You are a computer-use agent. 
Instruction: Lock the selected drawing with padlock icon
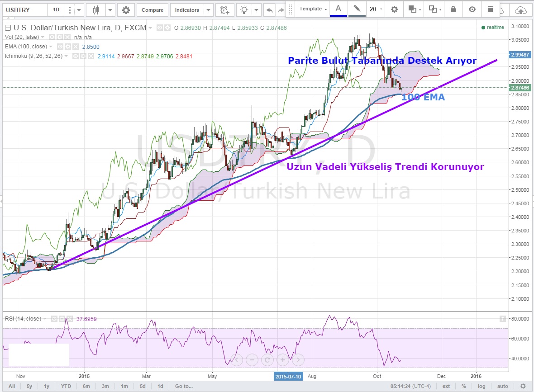pyautogui.click(x=453, y=9)
